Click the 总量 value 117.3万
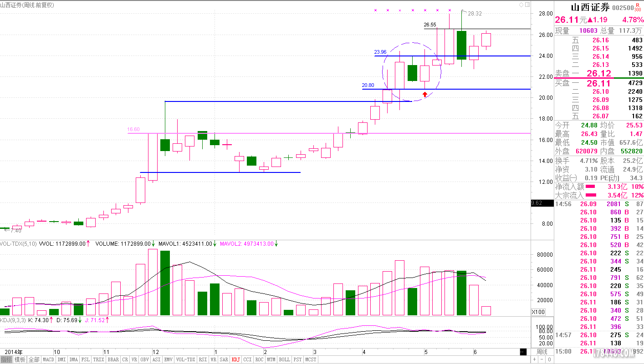Screen dimensions: 644x364 pyautogui.click(x=630, y=31)
